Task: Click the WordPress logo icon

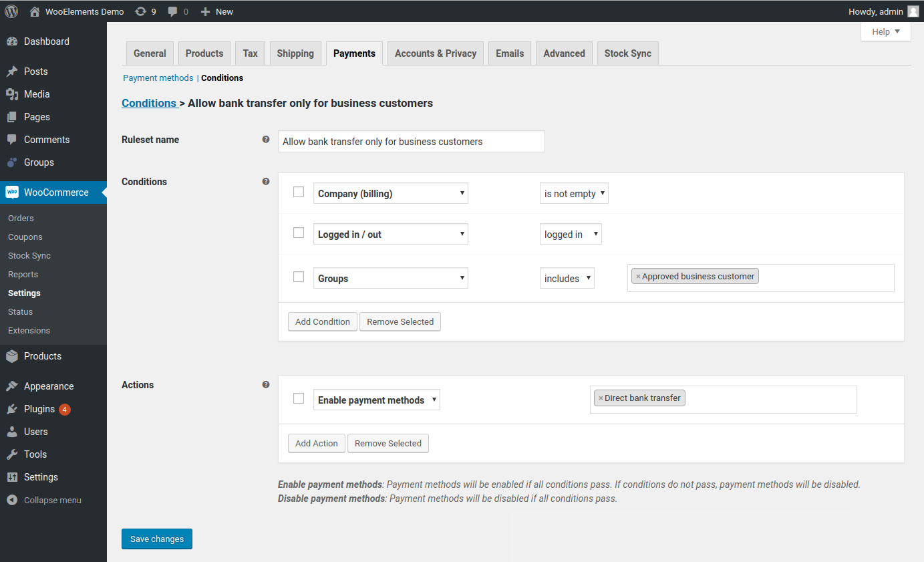Action: (x=11, y=11)
